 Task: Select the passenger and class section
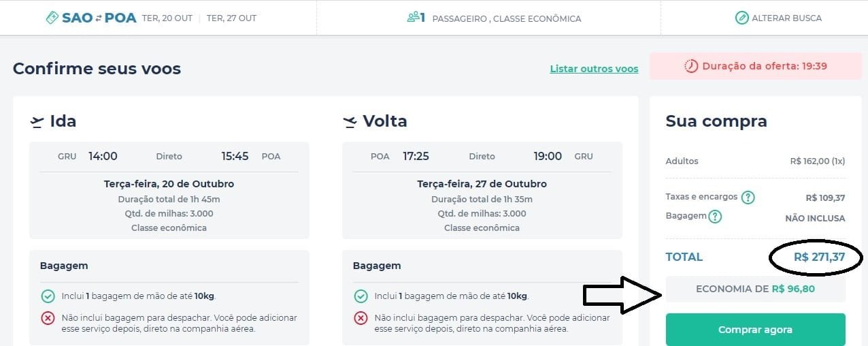coord(494,18)
